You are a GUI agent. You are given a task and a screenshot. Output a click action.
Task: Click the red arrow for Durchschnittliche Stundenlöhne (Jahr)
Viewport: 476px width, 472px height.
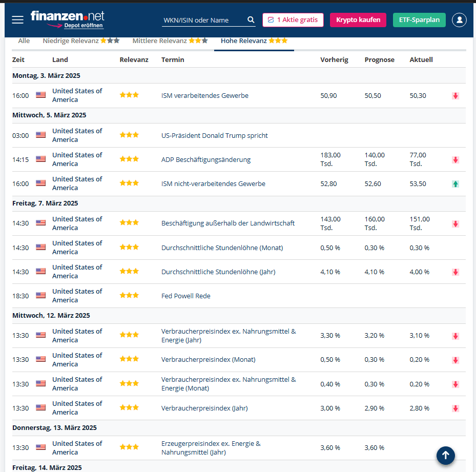[456, 272]
